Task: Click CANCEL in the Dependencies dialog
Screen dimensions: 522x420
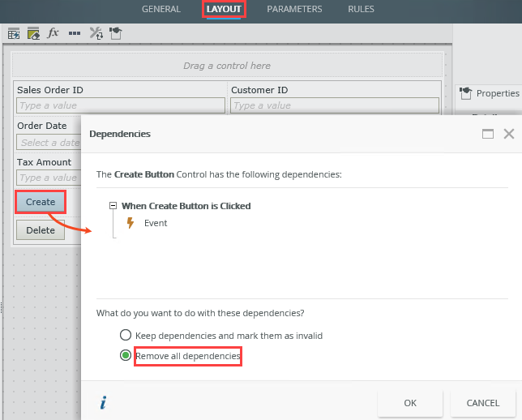Action: coord(483,403)
